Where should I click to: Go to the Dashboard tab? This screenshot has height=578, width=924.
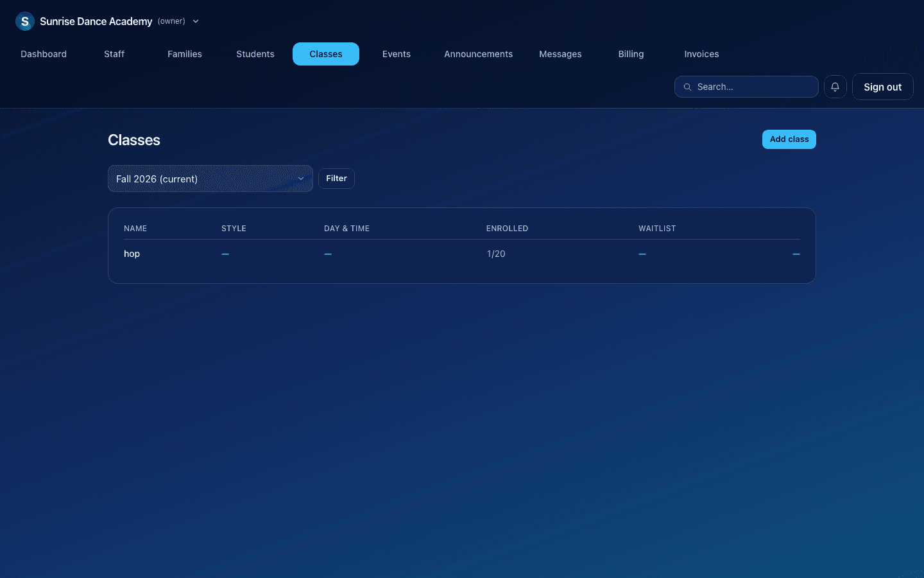pos(44,54)
